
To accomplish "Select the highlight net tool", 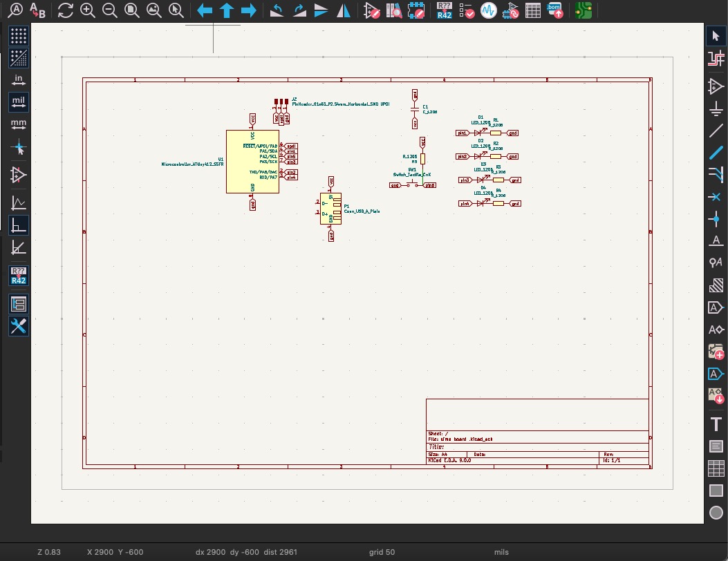I will click(x=716, y=58).
